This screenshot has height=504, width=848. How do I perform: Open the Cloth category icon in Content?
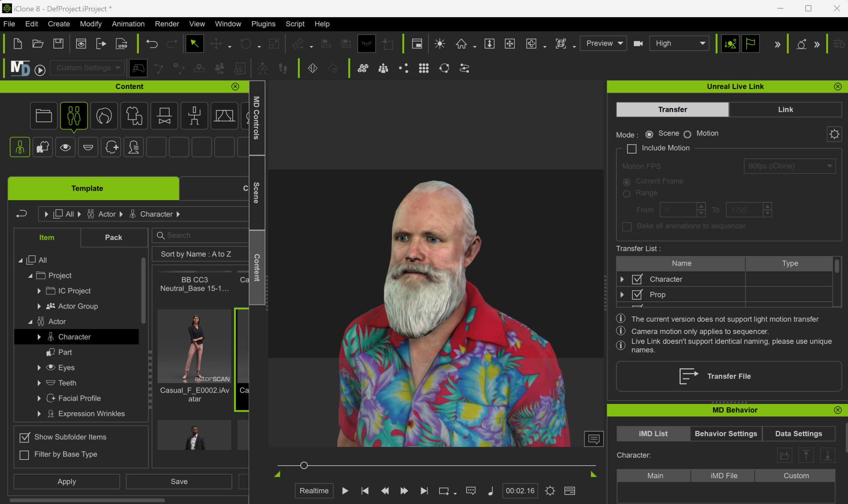click(x=134, y=116)
